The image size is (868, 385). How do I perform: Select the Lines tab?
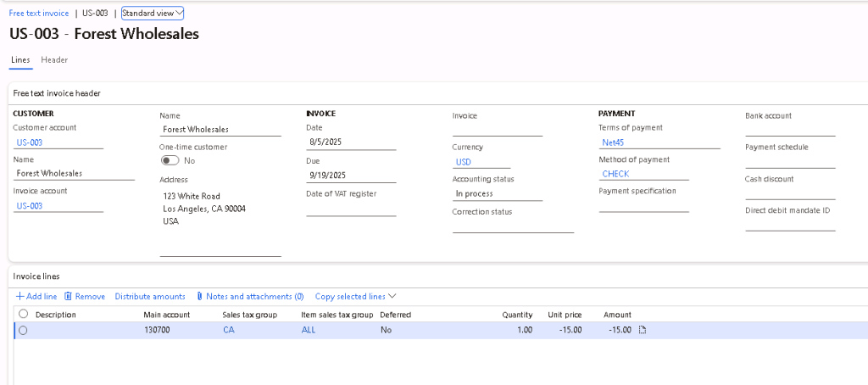(19, 60)
